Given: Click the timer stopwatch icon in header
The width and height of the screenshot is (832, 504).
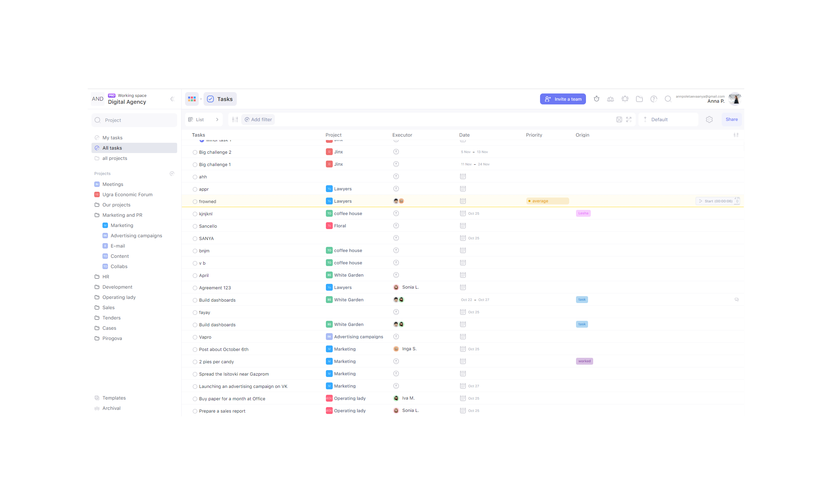Looking at the screenshot, I should pos(596,99).
